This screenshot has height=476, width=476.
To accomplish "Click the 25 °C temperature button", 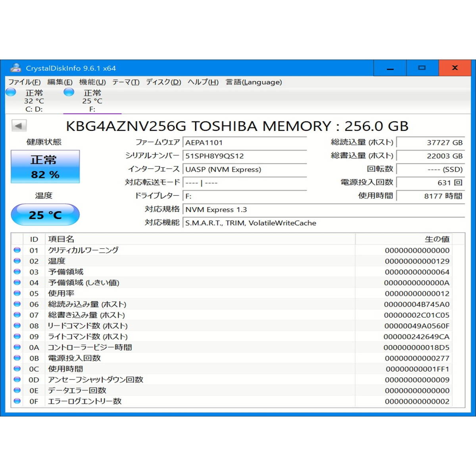I will (x=45, y=215).
